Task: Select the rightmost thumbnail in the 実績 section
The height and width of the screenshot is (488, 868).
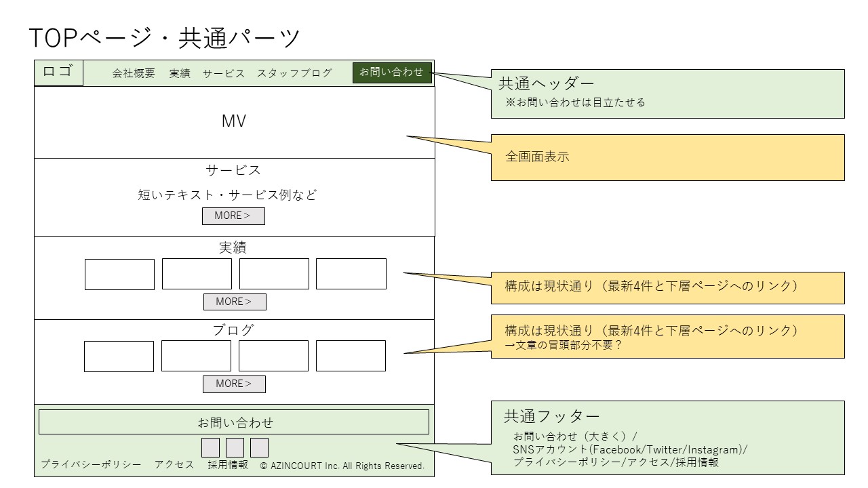Action: (x=351, y=274)
